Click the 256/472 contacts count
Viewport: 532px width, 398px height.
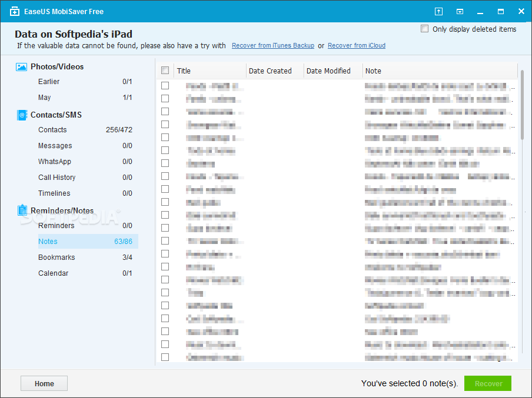point(119,129)
